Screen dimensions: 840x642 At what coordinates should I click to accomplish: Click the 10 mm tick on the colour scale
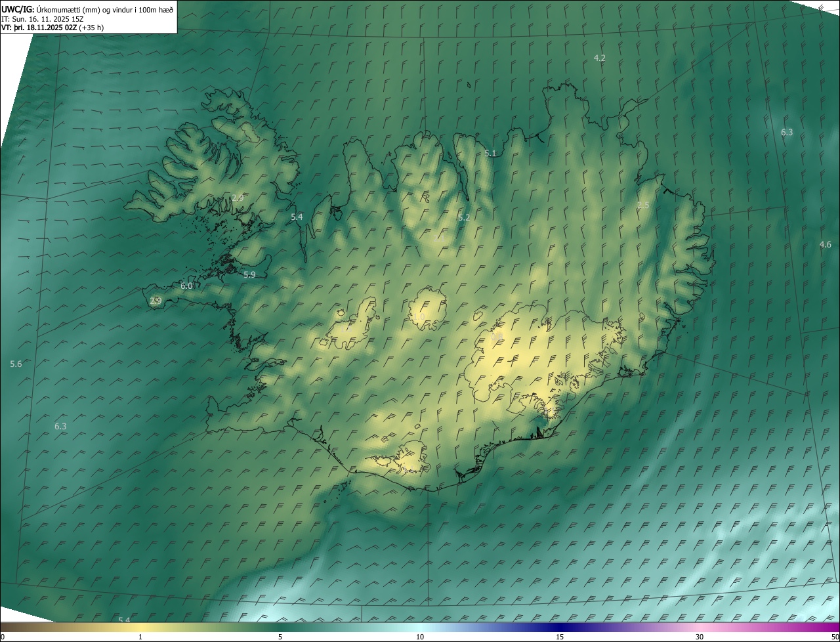[420, 637]
